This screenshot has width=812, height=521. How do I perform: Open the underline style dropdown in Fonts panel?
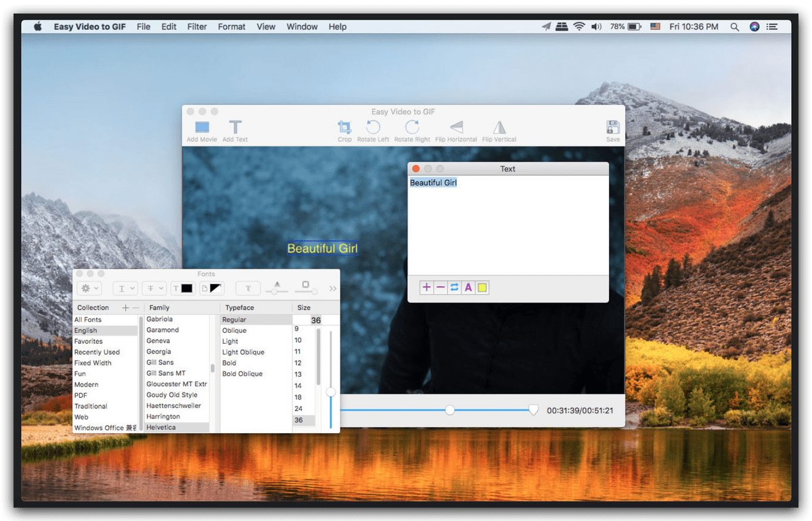click(125, 288)
